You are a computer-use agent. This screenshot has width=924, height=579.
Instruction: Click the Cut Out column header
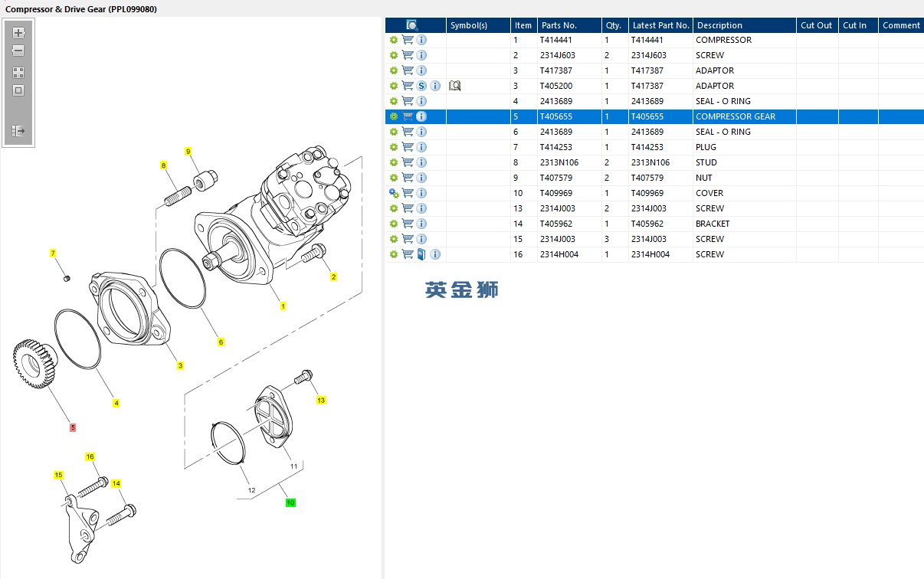(818, 25)
